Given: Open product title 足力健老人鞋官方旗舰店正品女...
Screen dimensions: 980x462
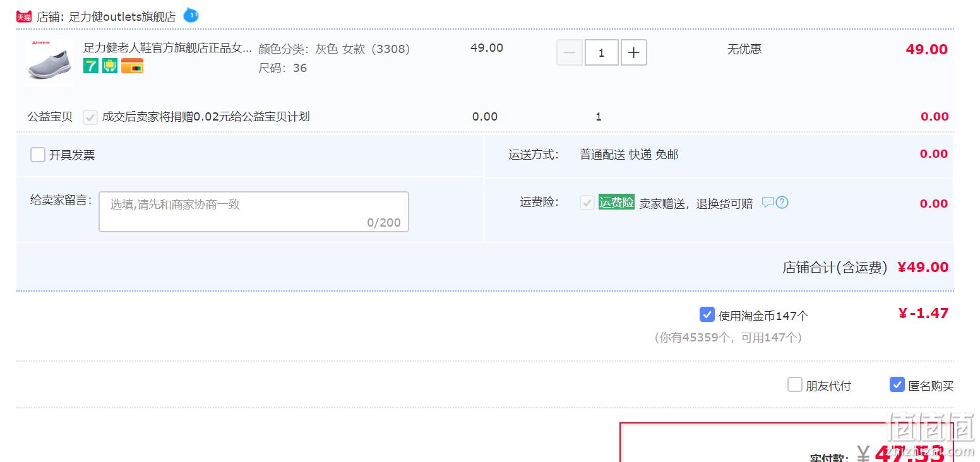Looking at the screenshot, I should [167, 48].
